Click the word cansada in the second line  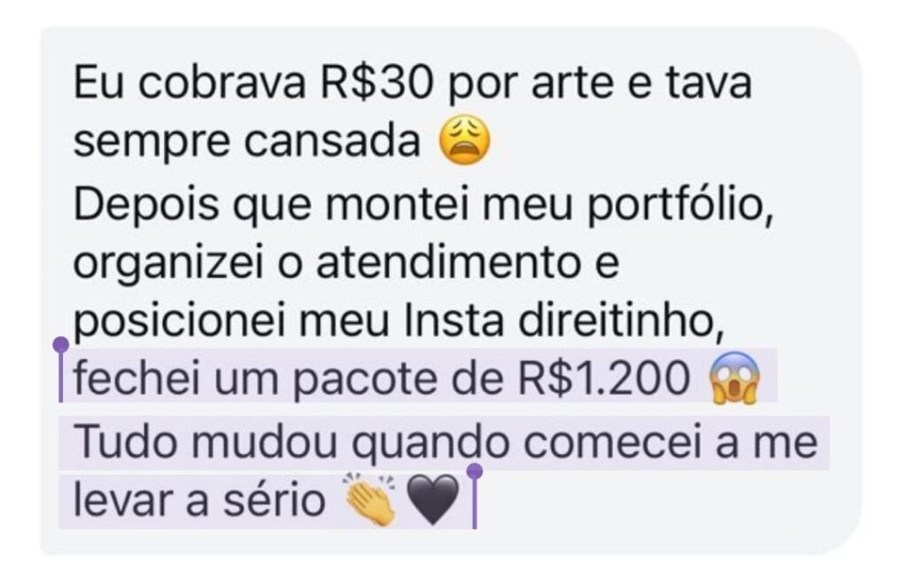pyautogui.click(x=331, y=142)
